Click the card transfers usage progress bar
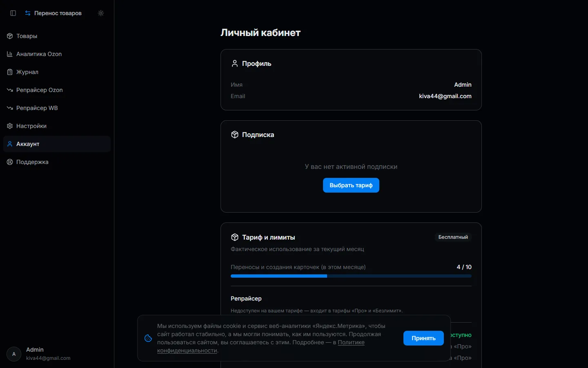Viewport: 588px width, 368px height. pyautogui.click(x=351, y=276)
